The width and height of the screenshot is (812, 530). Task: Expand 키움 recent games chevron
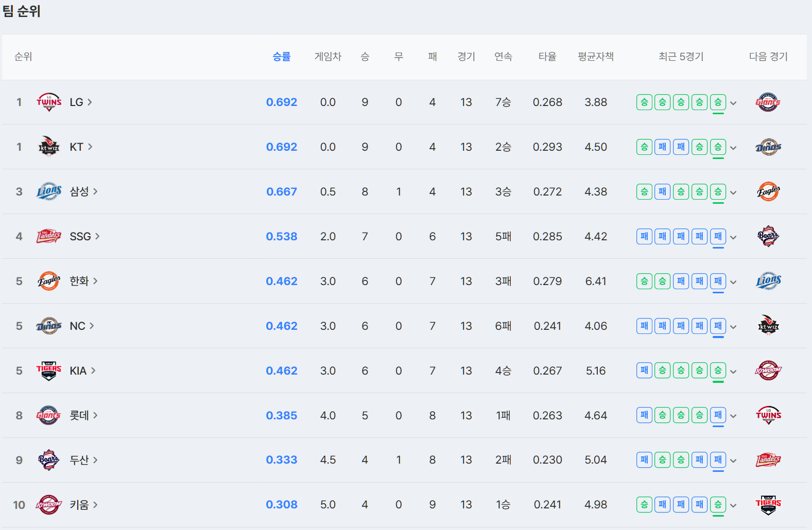[x=733, y=505]
